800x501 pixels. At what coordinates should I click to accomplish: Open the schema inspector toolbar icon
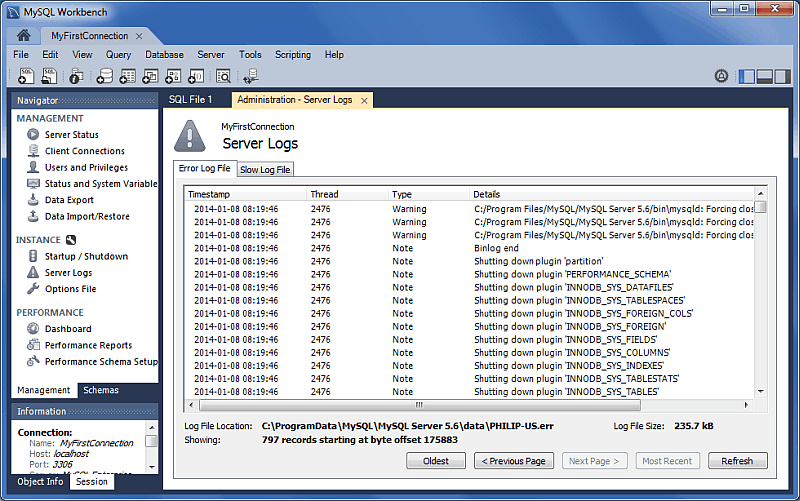[76, 76]
